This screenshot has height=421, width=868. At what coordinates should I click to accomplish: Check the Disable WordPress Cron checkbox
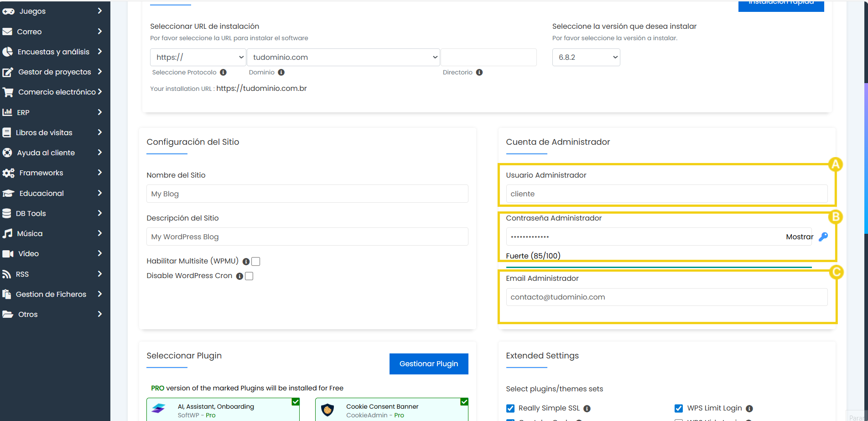coord(249,276)
